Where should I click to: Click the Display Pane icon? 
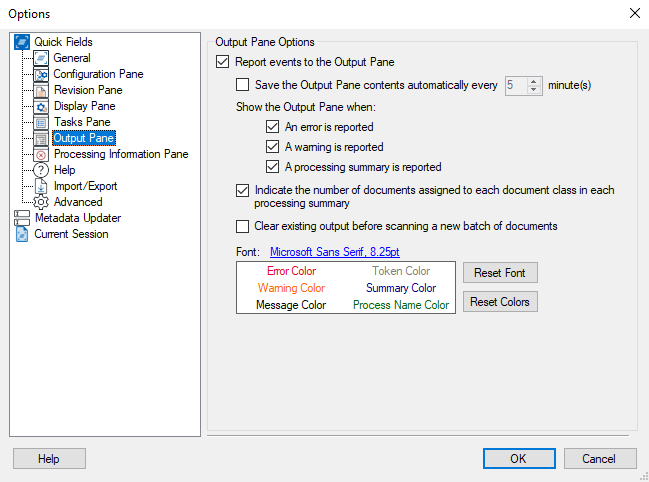click(41, 106)
